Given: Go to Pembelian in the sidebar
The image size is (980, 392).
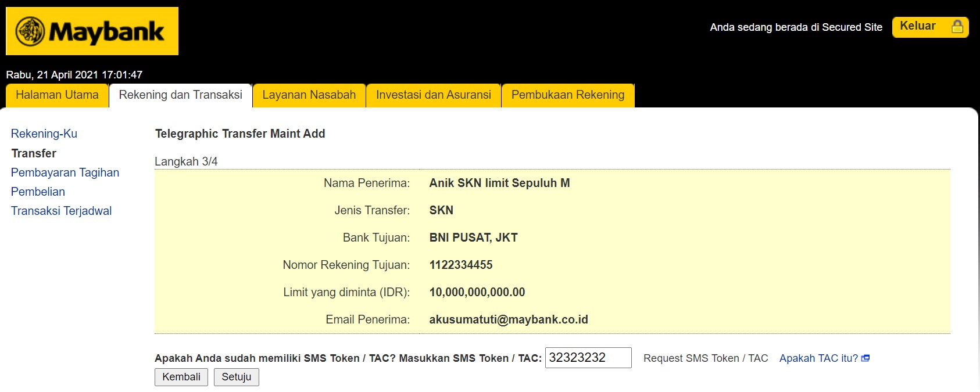Looking at the screenshot, I should tap(38, 192).
